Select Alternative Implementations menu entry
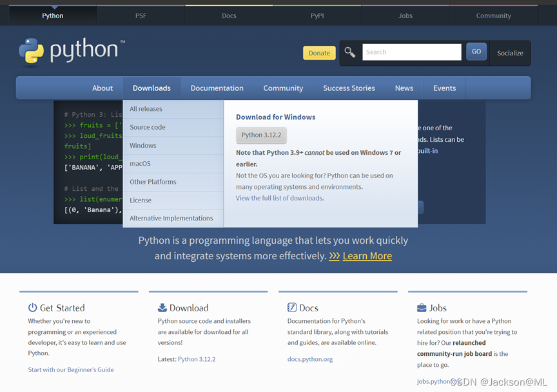This screenshot has height=392, width=557. pyautogui.click(x=173, y=218)
